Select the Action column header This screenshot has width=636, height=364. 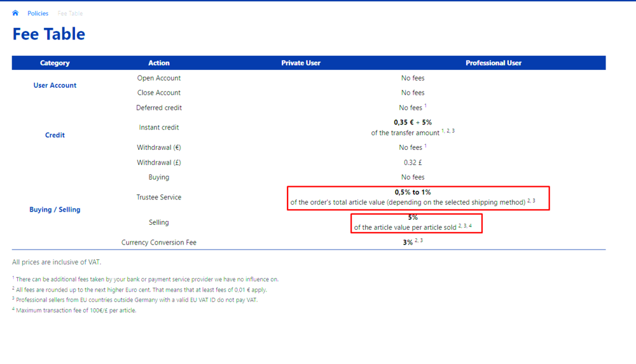coord(158,63)
